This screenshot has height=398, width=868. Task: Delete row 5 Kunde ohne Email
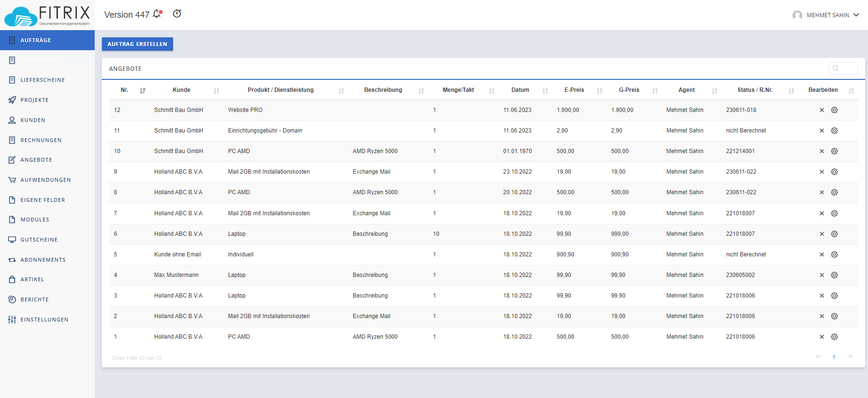[x=822, y=254]
